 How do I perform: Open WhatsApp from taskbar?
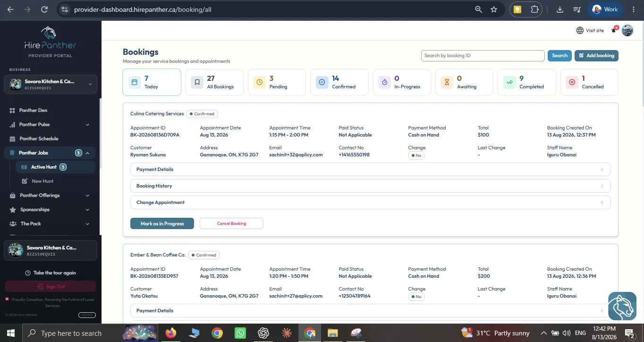[x=240, y=333]
